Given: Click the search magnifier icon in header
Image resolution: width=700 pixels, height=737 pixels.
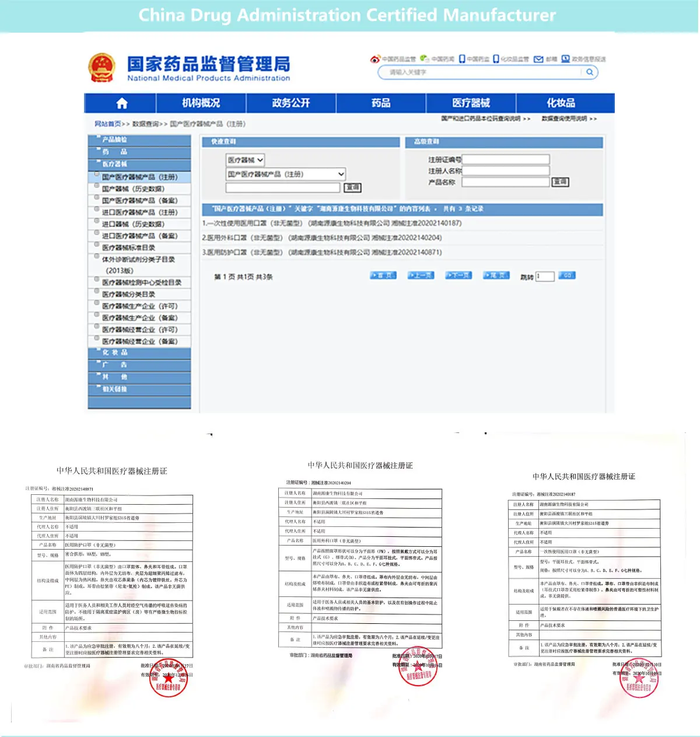Looking at the screenshot, I should 590,72.
